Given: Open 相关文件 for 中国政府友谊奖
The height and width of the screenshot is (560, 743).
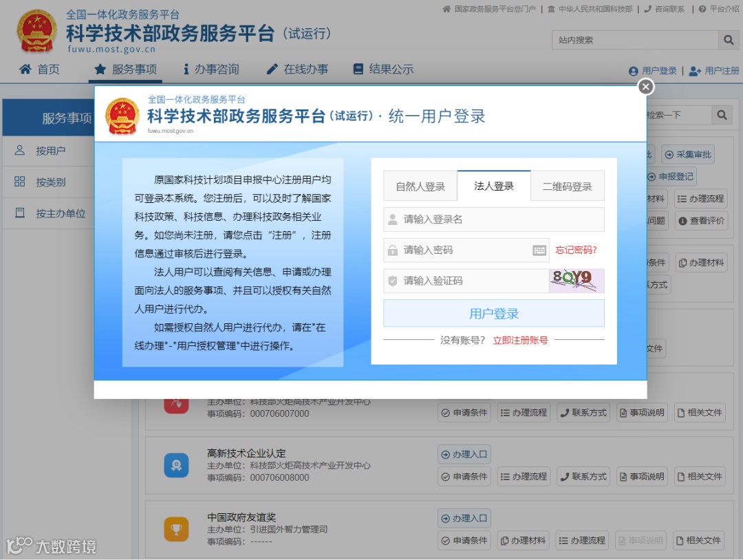Looking at the screenshot, I should 698,541.
